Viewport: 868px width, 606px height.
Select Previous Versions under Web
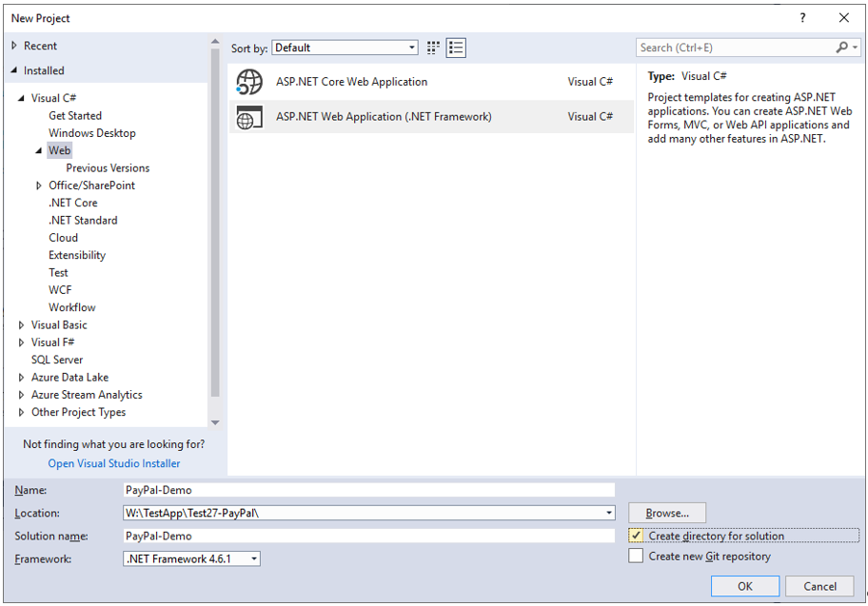[108, 167]
